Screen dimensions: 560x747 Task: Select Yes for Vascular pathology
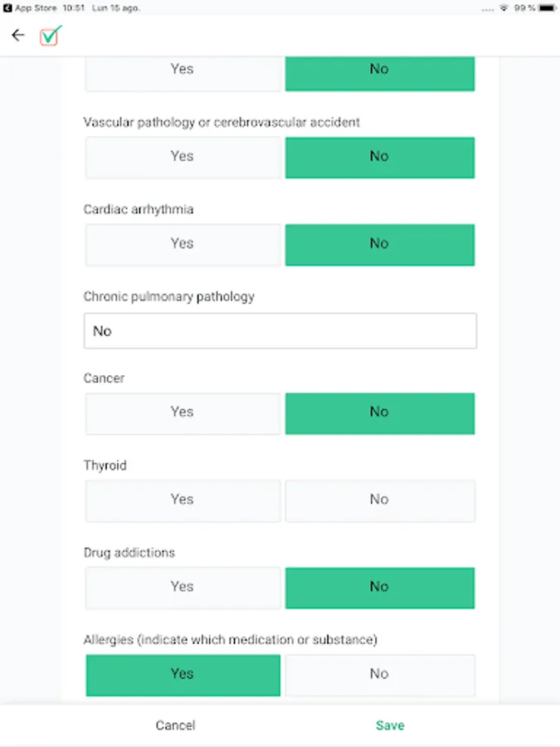[183, 157]
